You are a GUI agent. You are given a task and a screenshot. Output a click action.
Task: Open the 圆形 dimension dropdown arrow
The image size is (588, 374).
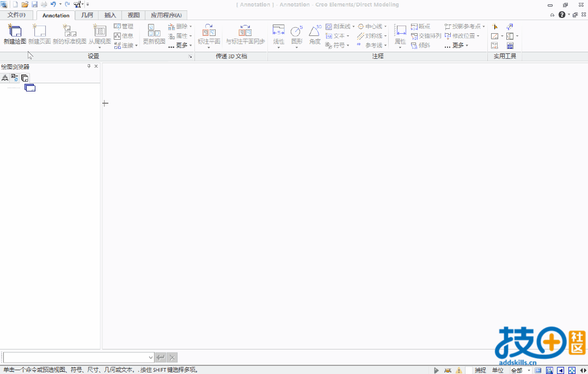(x=297, y=48)
